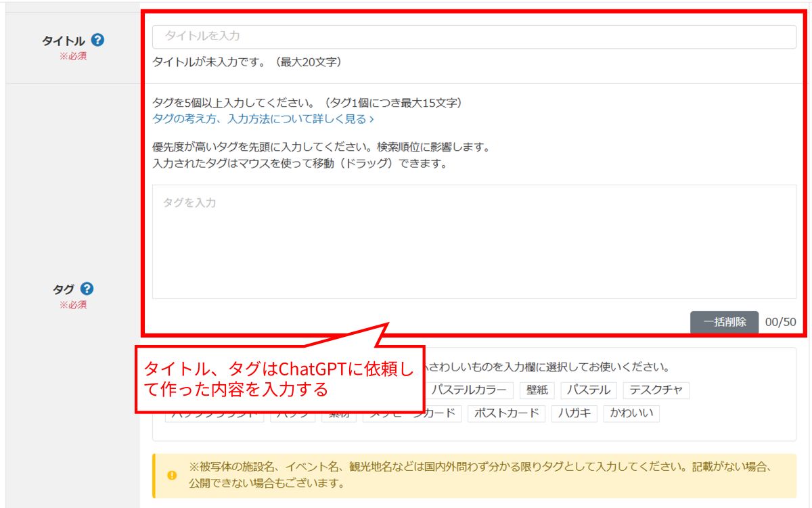This screenshot has height=508, width=812.
Task: Choose the パステル tag suggestion
Action: point(588,390)
